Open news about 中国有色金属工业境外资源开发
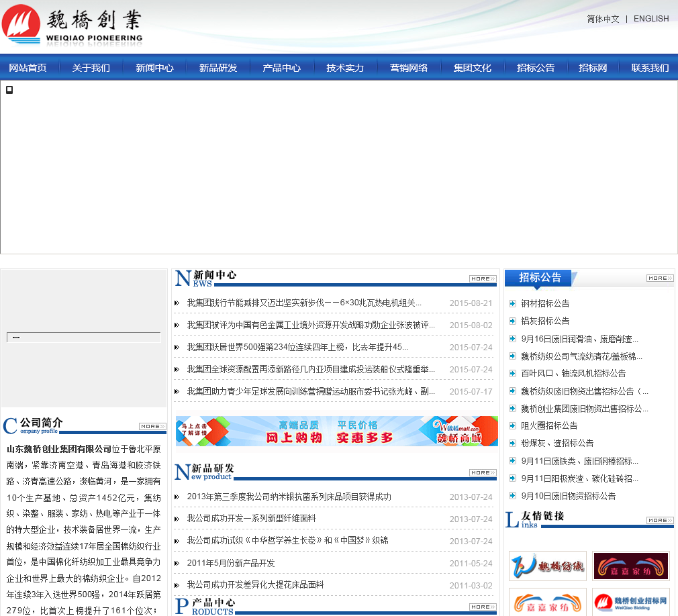Screen dimensions: 678x616 tap(311, 325)
